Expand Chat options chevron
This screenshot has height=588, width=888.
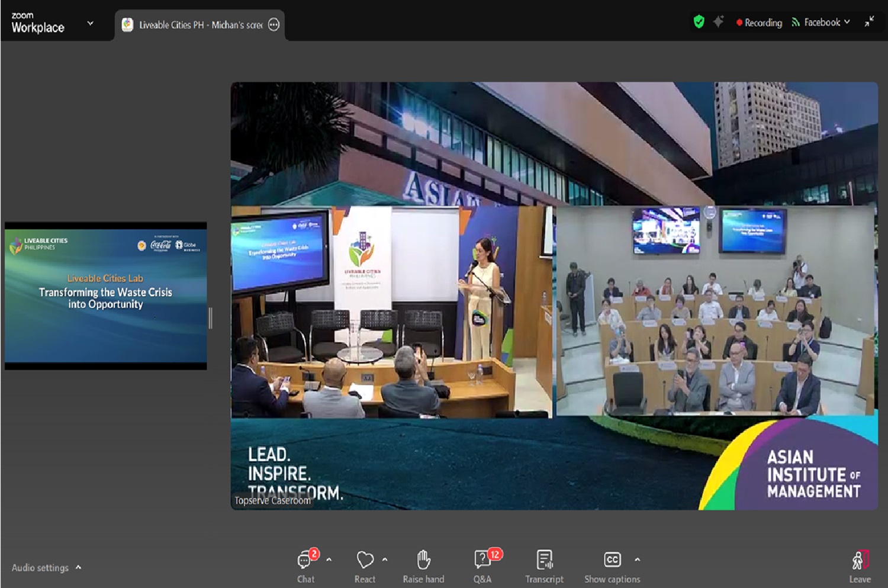click(329, 560)
